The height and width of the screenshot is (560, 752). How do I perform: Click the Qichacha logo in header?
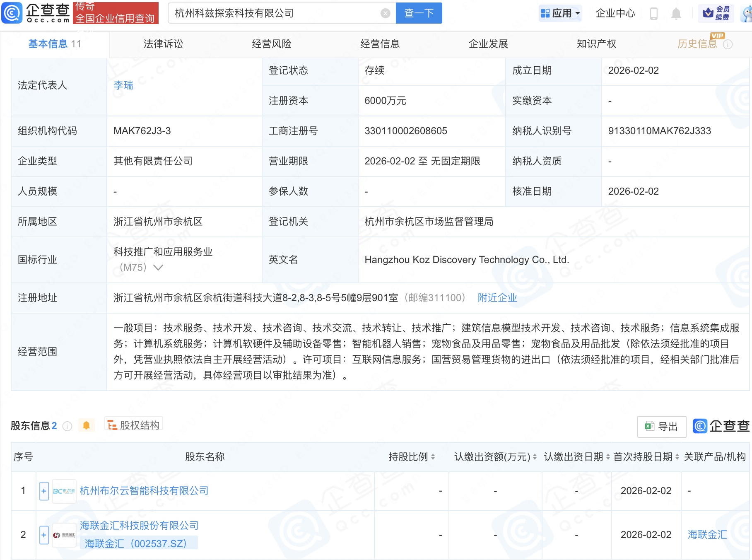[x=36, y=13]
